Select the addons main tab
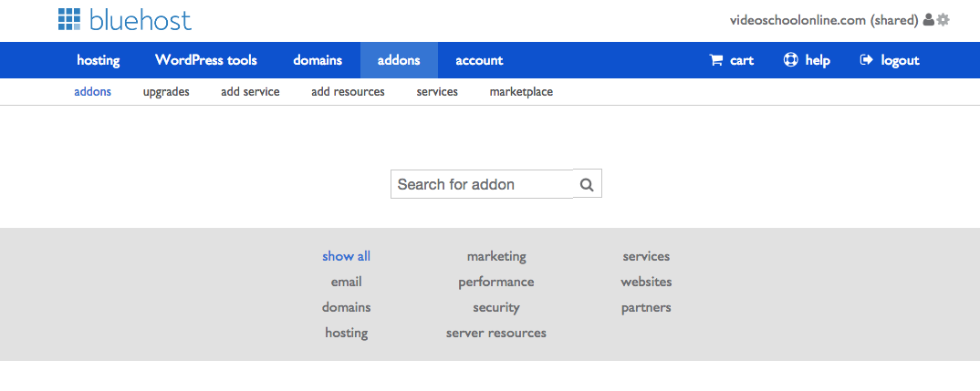Image resolution: width=980 pixels, height=391 pixels. 399,60
